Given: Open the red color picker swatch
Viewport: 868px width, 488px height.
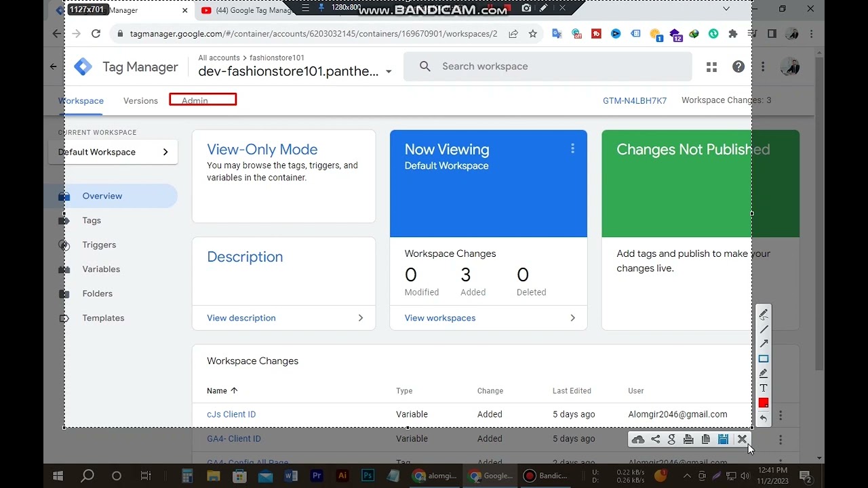Looking at the screenshot, I should [764, 403].
